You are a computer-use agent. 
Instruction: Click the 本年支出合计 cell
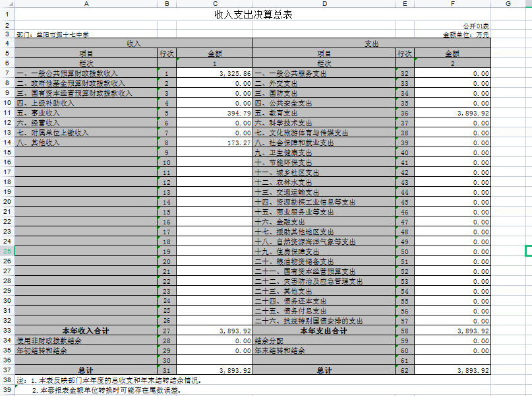(x=324, y=331)
